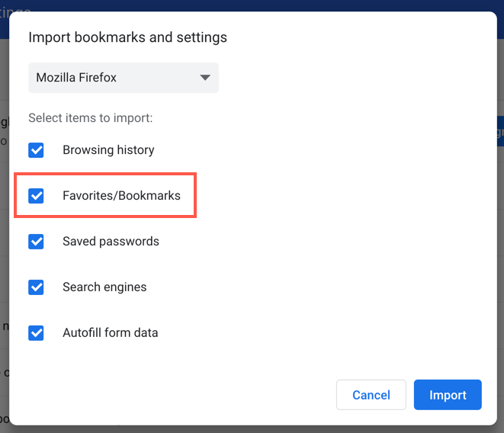Viewport: 504px width, 433px height.
Task: Click the dimmed settings page left of dialog
Action: [x=4, y=229]
